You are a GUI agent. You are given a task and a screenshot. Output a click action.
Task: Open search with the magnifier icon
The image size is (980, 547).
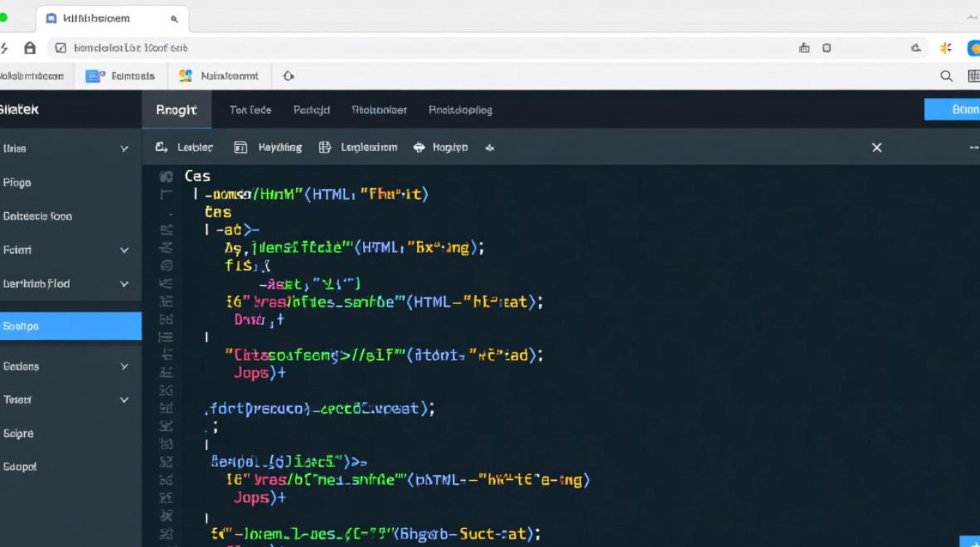coord(946,75)
